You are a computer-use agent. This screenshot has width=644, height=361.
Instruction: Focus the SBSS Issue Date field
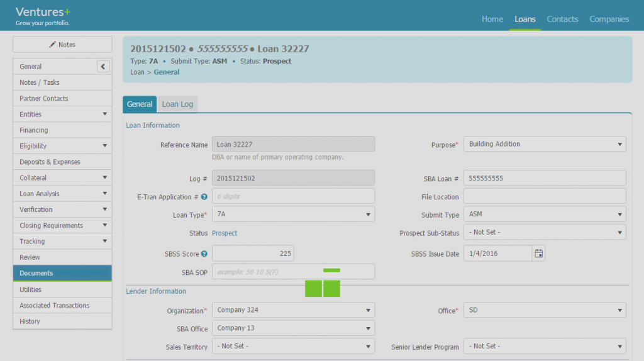pyautogui.click(x=498, y=253)
